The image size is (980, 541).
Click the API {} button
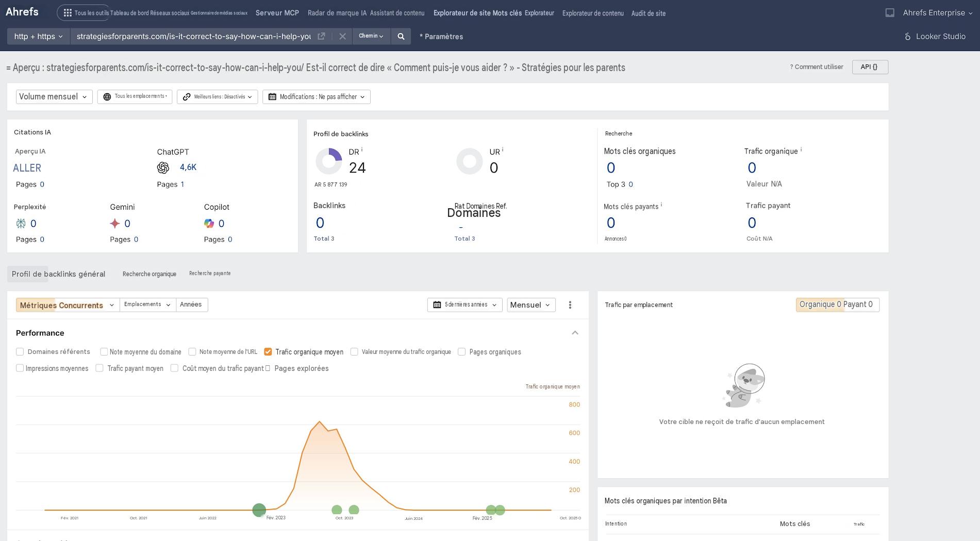pos(870,67)
